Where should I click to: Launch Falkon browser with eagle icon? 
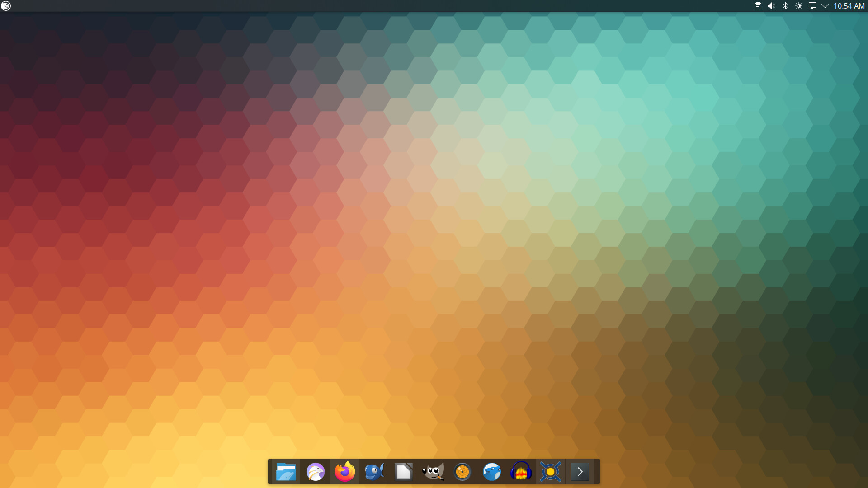(315, 472)
